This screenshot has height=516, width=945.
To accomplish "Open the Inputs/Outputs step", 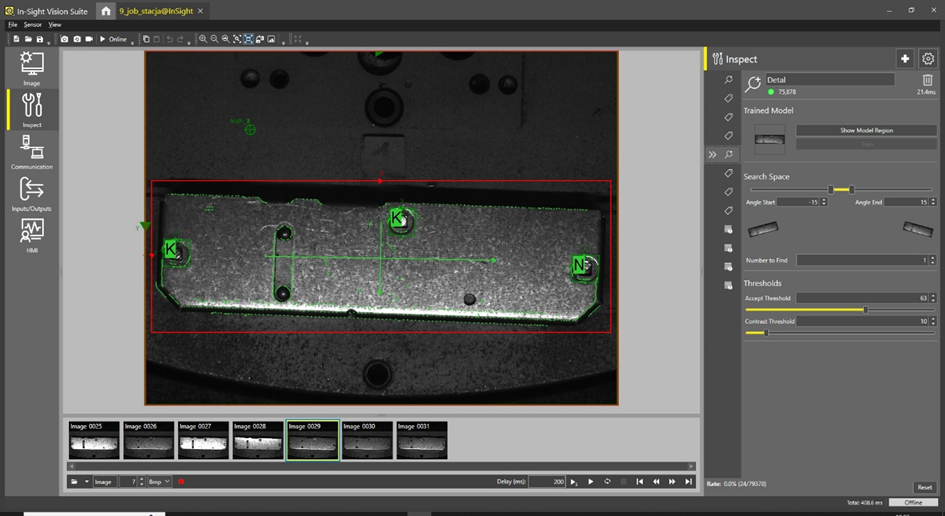I will pyautogui.click(x=32, y=193).
